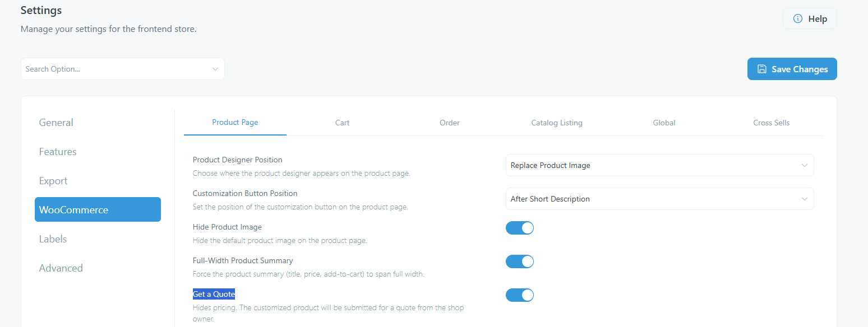Click 'Force the product summary' description text

pyautogui.click(x=308, y=274)
